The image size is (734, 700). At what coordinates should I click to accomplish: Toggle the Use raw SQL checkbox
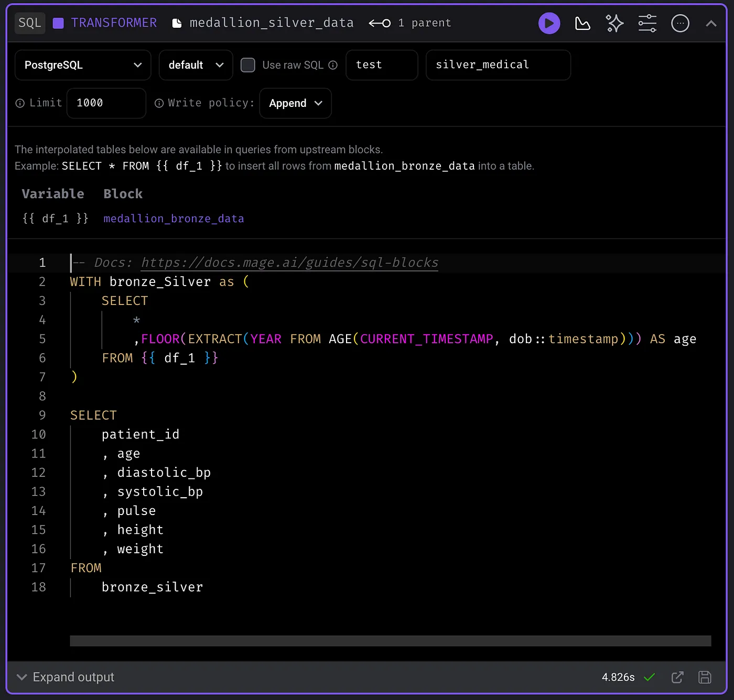tap(247, 65)
